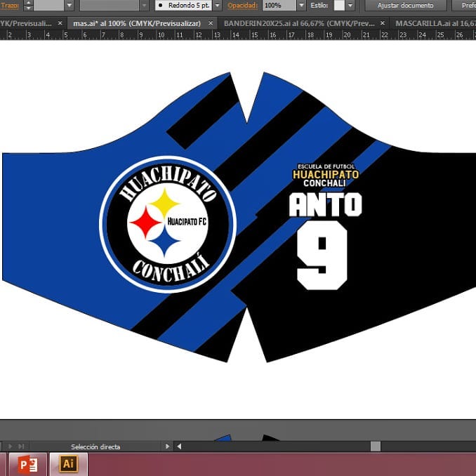Select the ANTO name text on canvas
This screenshot has width=476, height=476.
(325, 205)
